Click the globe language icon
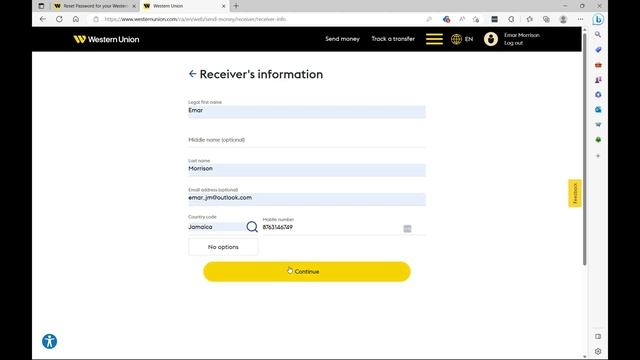640x360 pixels. tap(456, 39)
